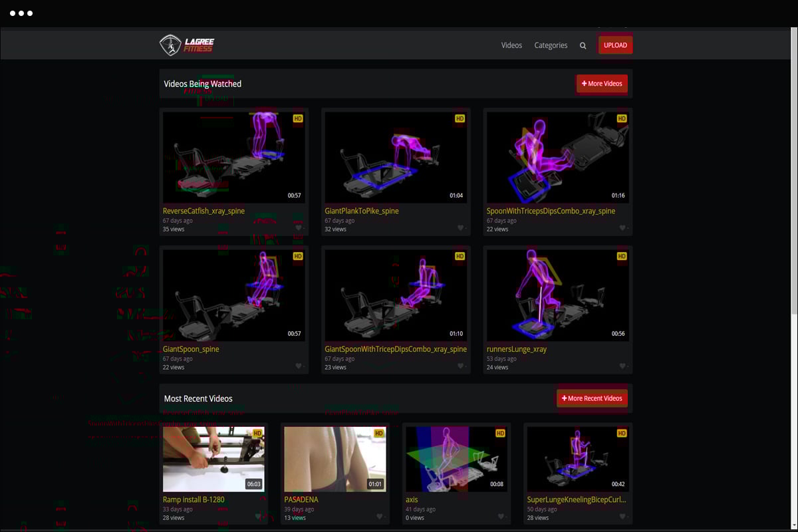Click the GiantPlankToPike_spine thumbnail image
Viewport: 798px width, 532px height.
[396, 157]
